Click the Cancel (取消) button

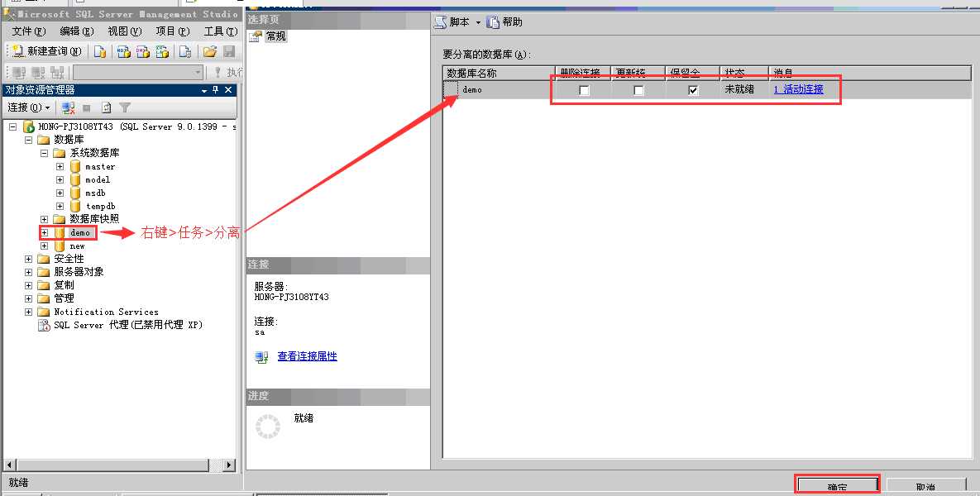(x=925, y=486)
